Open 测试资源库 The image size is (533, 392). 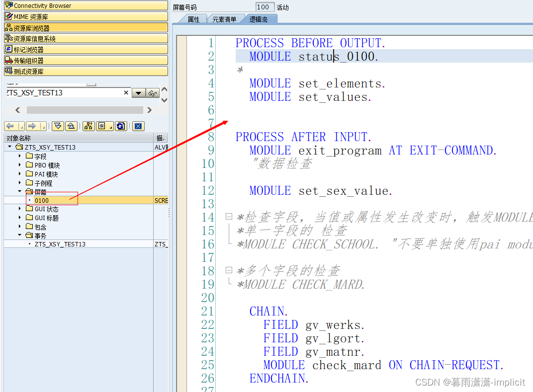point(86,71)
